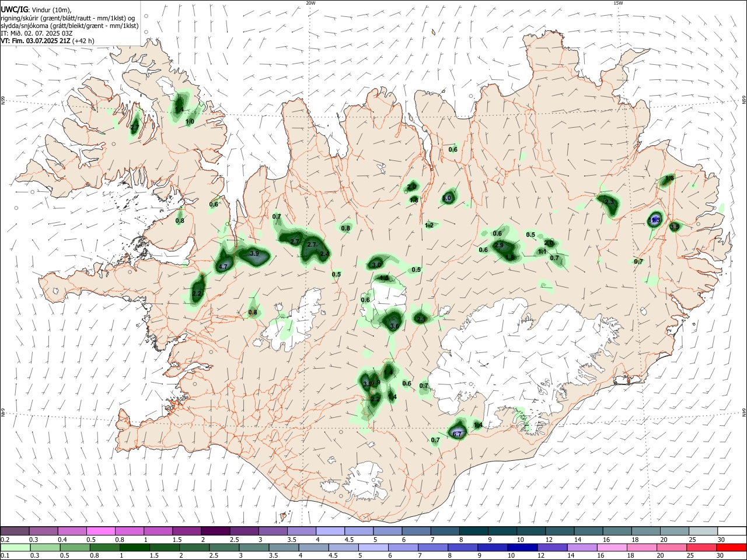
Task: Select the pale lavender swatch labeled 4 in snow scale
Action: tap(330, 531)
